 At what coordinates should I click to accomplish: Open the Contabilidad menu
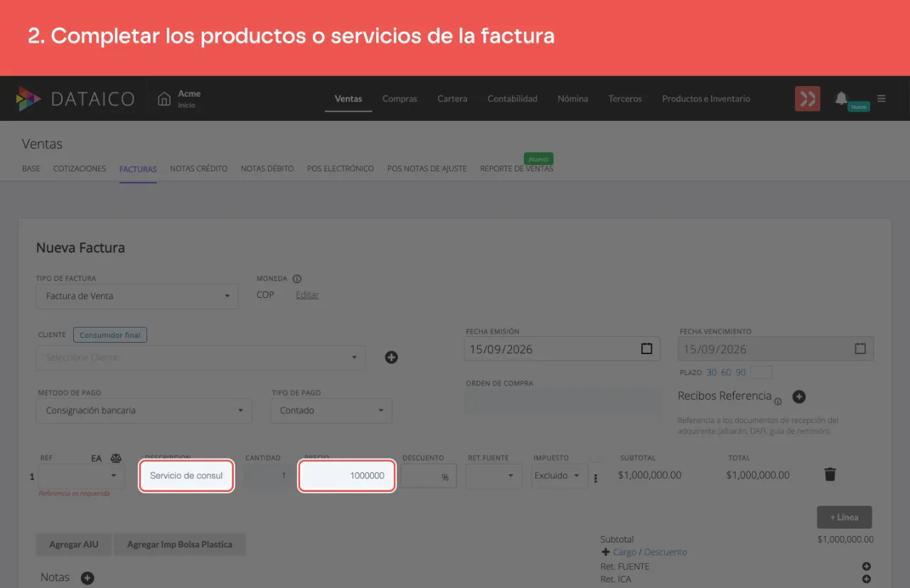click(x=512, y=99)
